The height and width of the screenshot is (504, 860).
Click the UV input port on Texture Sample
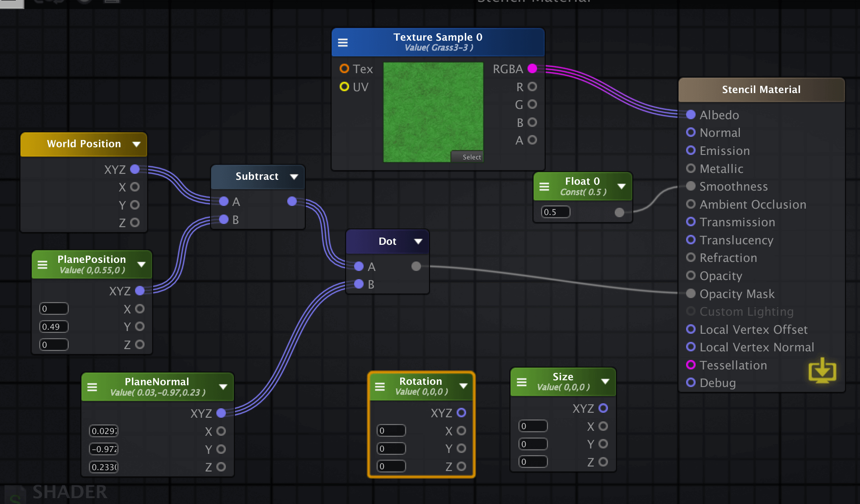(x=344, y=87)
